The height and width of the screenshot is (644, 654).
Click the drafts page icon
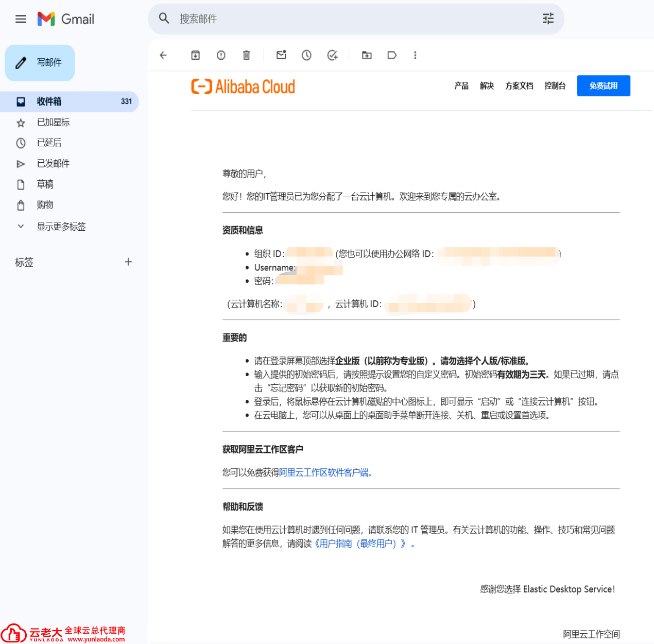[x=21, y=184]
